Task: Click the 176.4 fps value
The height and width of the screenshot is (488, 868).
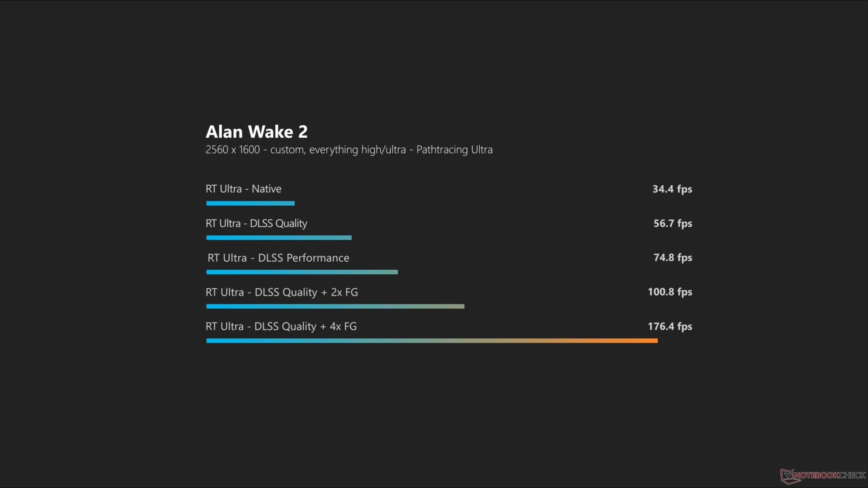Action: 670,327
